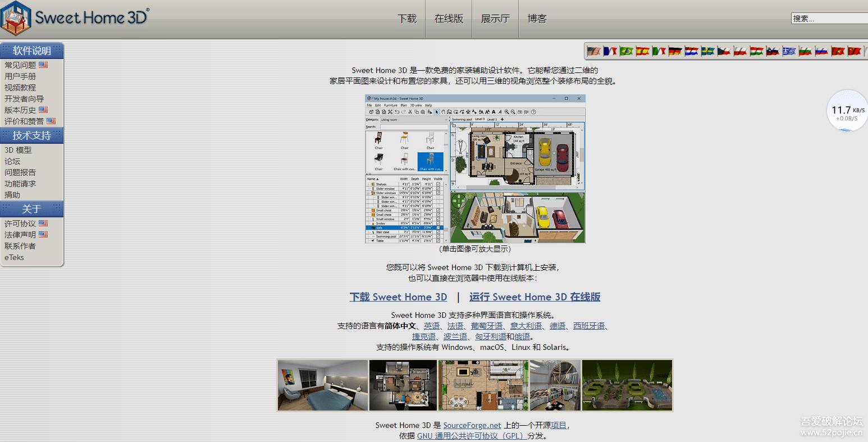Pick the Czech flag language

(724, 51)
